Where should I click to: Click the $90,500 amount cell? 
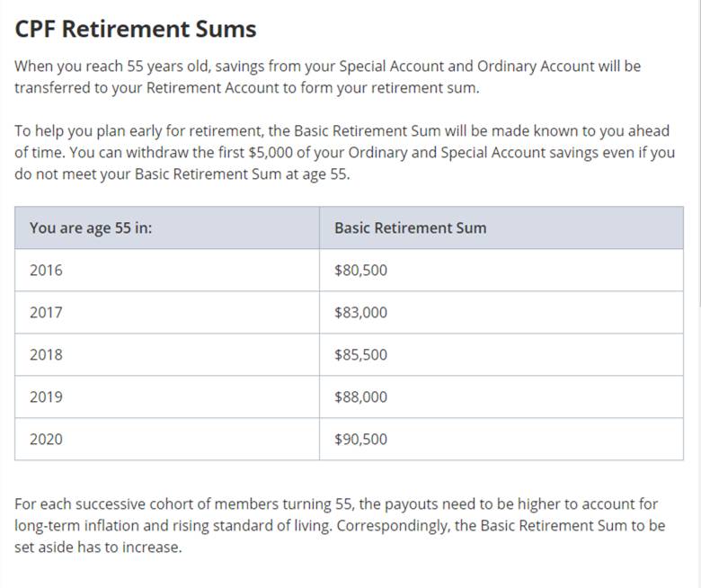point(360,440)
